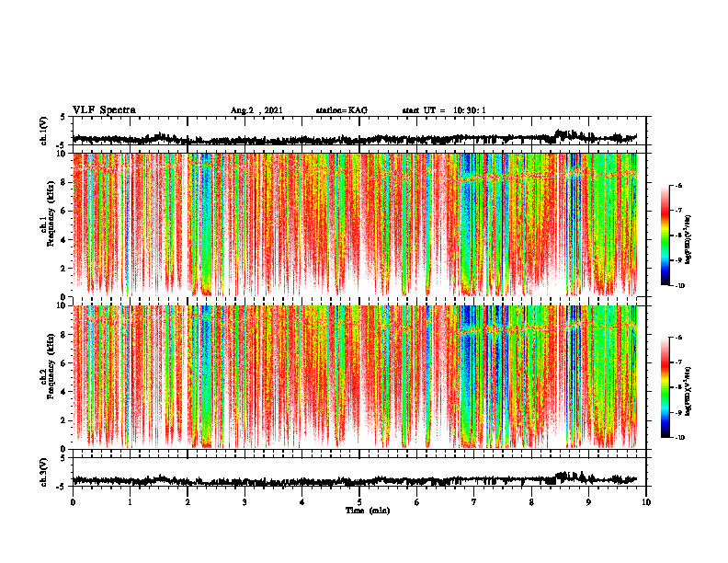
Task: Click the ch.1 voltage waveform trace panel
Action: pyautogui.click(x=359, y=131)
